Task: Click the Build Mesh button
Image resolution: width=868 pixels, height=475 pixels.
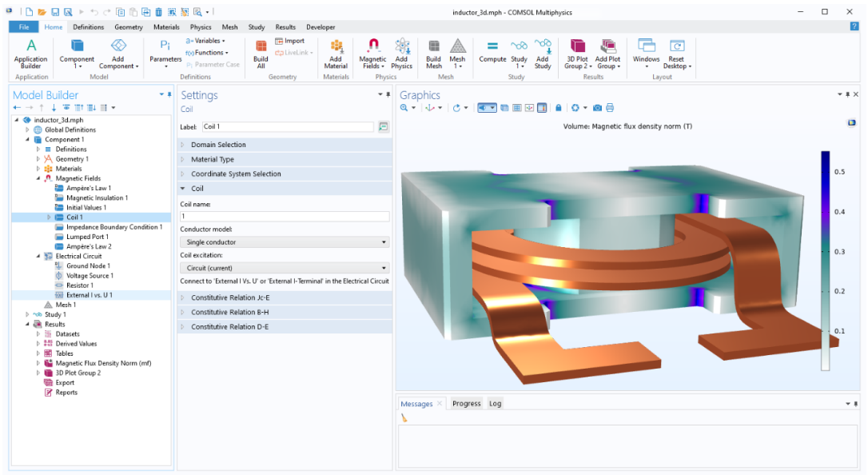Action: tap(434, 54)
